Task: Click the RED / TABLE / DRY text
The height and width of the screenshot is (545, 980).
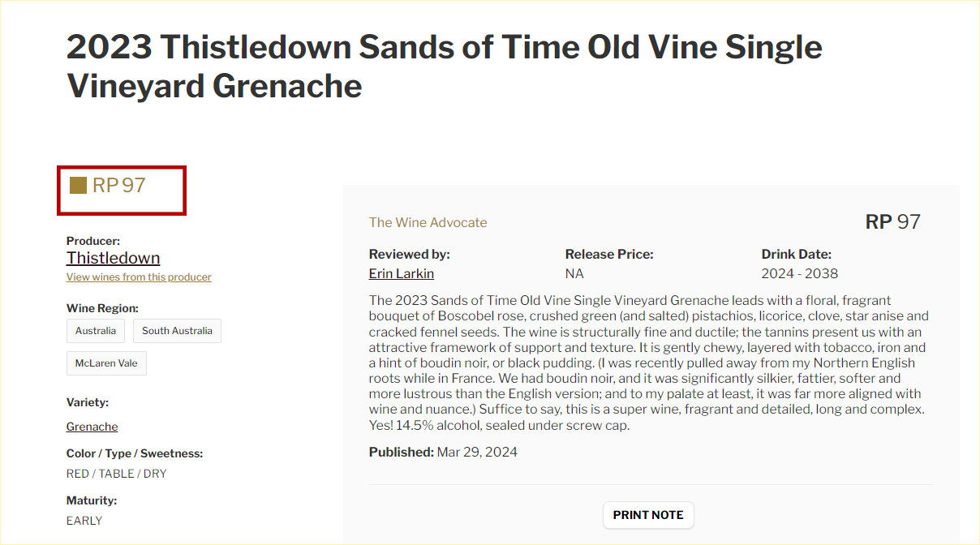Action: 116,474
